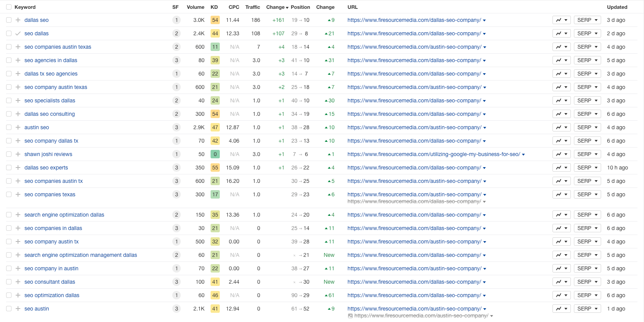Add 'seo specialists dallas' with plus icon
644x322 pixels.
click(x=18, y=100)
